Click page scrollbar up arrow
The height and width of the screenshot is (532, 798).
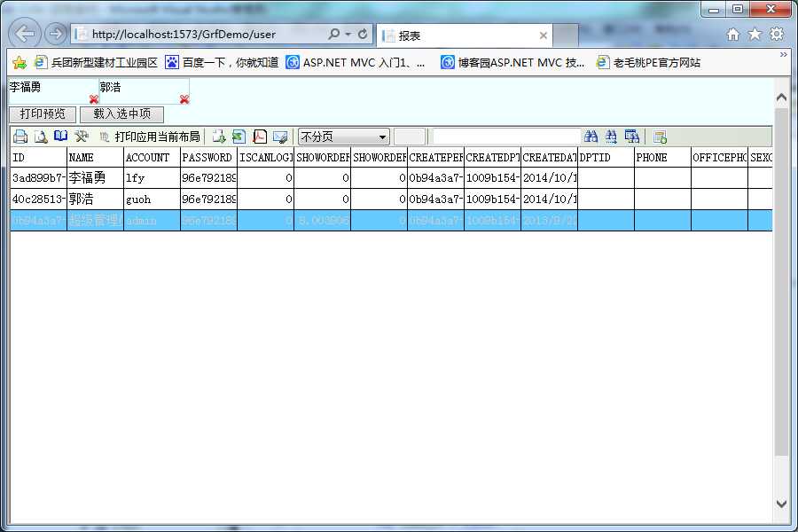[782, 97]
